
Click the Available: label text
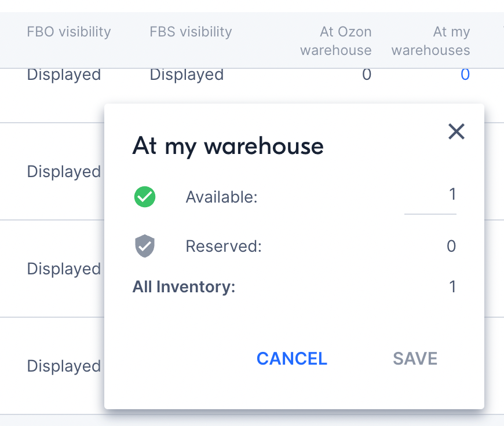pos(221,197)
